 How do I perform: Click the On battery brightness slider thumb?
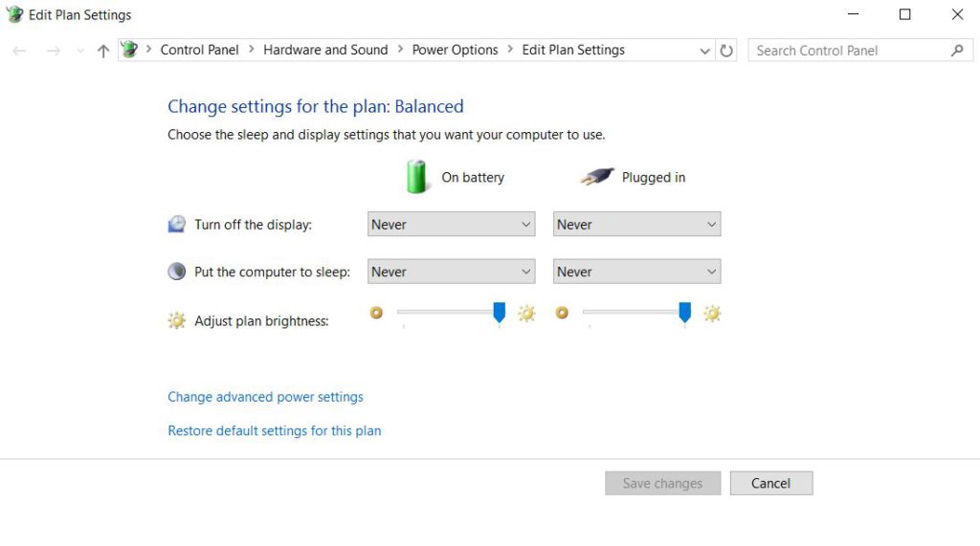click(x=499, y=313)
